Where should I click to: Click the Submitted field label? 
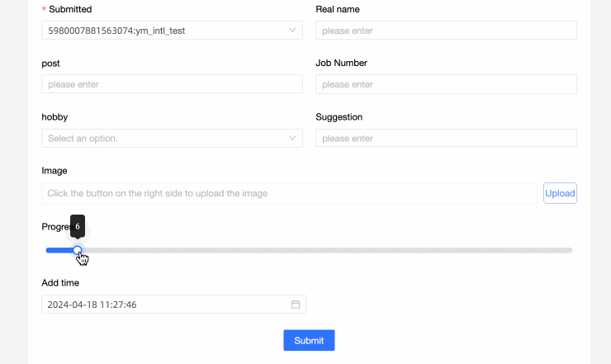click(x=70, y=10)
